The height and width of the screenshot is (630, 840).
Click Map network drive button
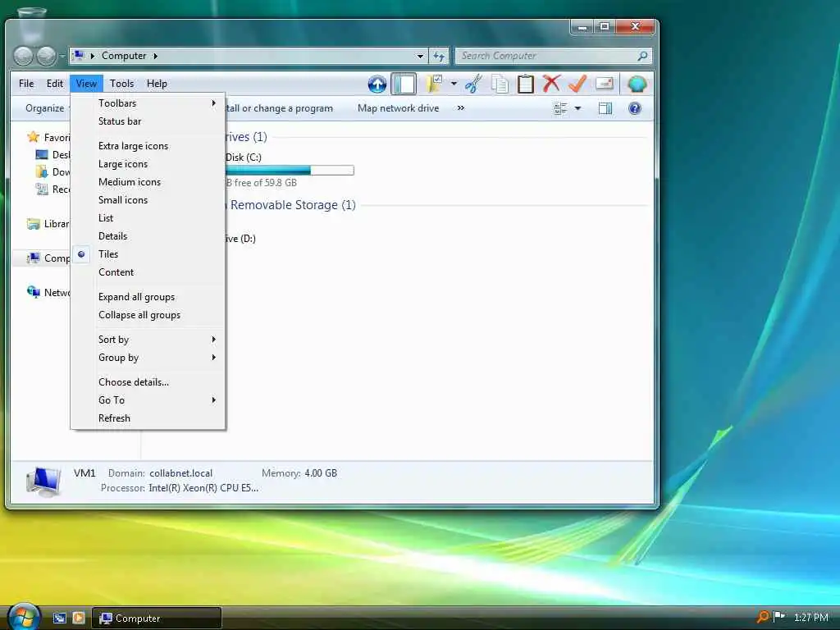[398, 108]
